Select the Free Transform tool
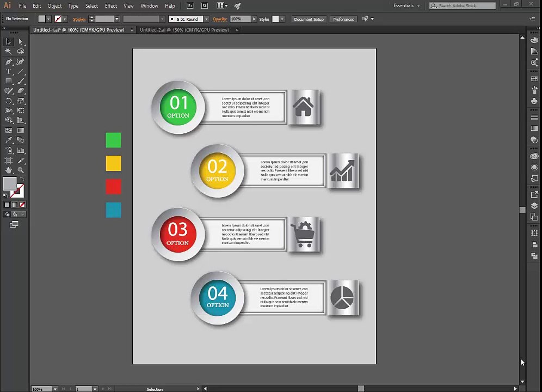The width and height of the screenshot is (542, 392). (x=21, y=111)
